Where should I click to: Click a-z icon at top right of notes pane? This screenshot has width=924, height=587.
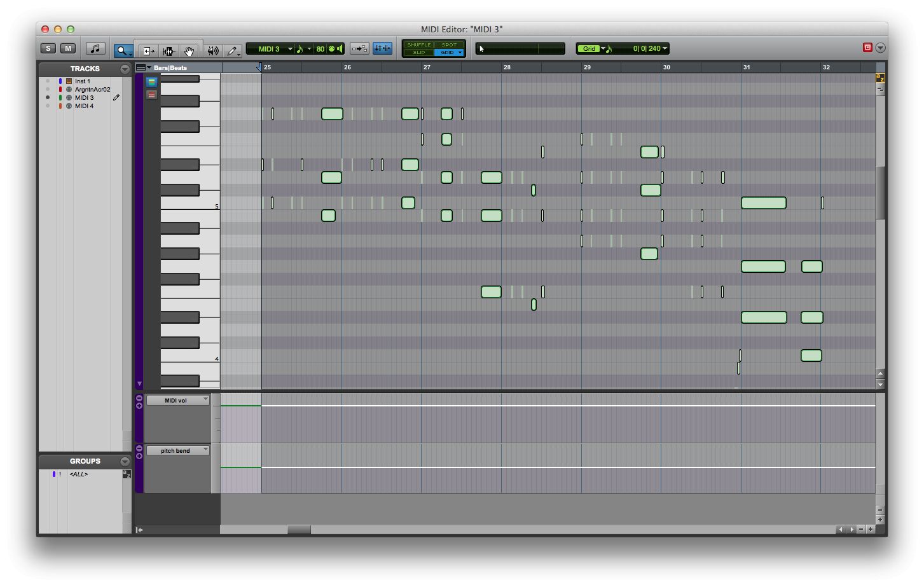point(880,78)
